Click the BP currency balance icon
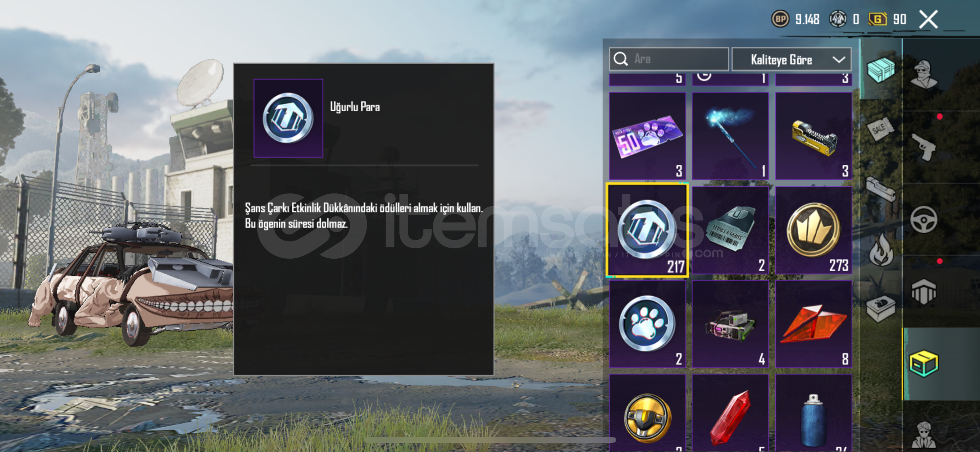The height and width of the screenshot is (452, 980). tap(780, 19)
